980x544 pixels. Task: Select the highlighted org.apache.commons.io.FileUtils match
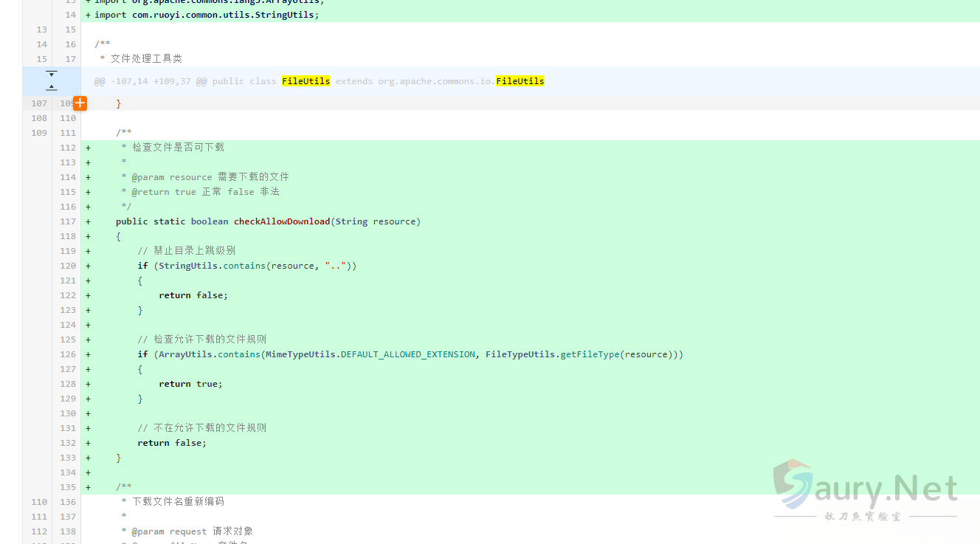click(520, 81)
